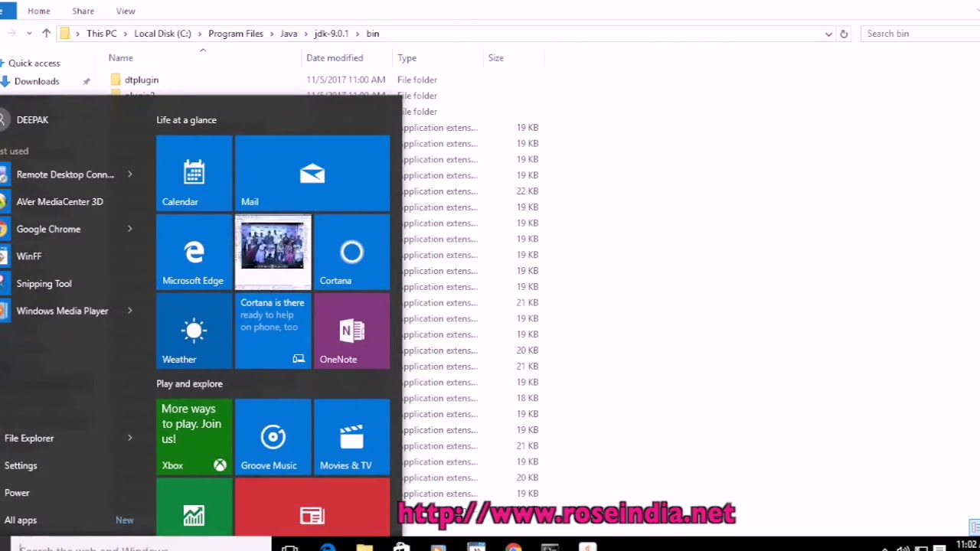Click the folder icon in address bar
Image resolution: width=980 pixels, height=551 pixels.
pyautogui.click(x=65, y=34)
